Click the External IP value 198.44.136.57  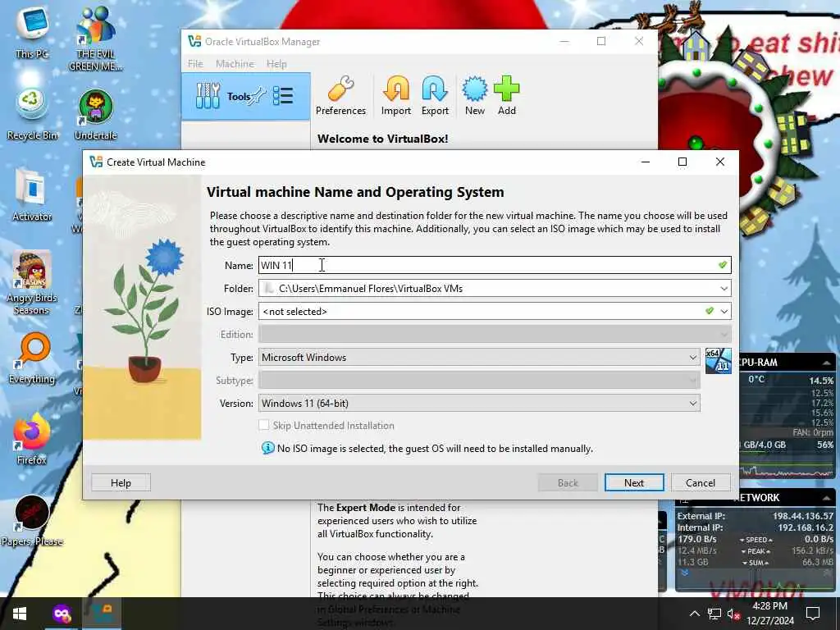(x=802, y=516)
